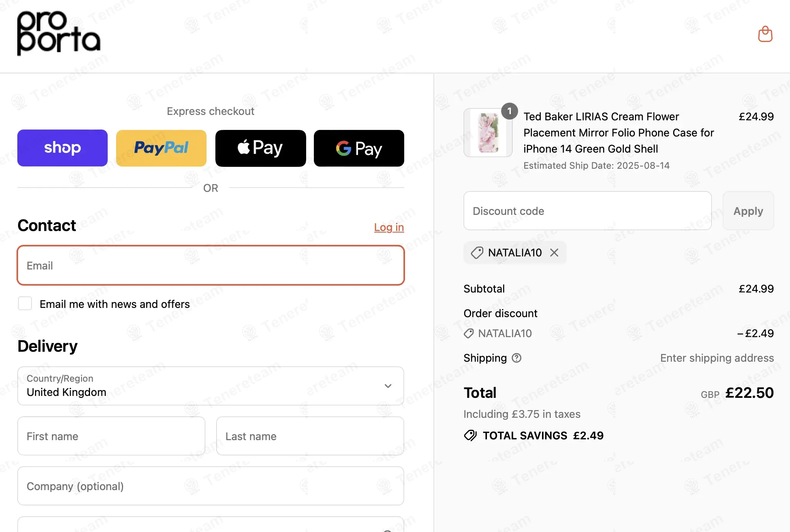Pay with Shop Pay express button
Screen dimensions: 790x532
pos(62,148)
